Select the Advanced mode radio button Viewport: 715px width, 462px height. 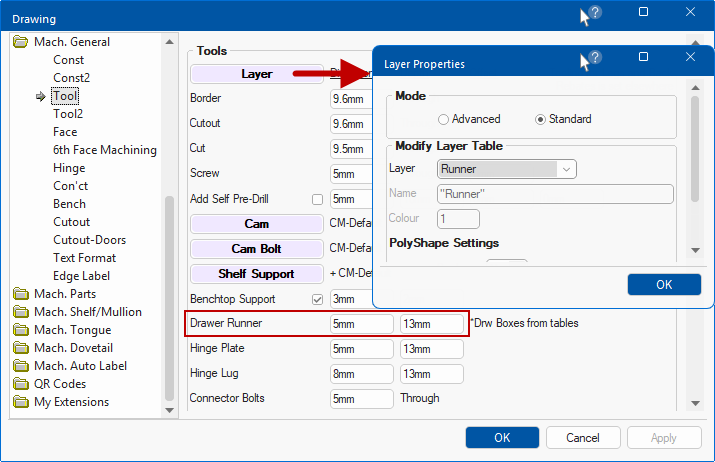[x=444, y=119]
